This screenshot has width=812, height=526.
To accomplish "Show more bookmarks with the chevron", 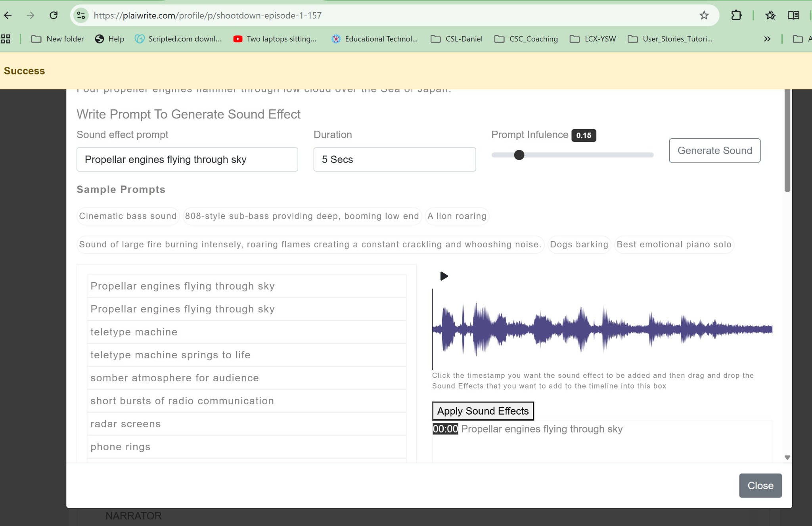I will [767, 39].
